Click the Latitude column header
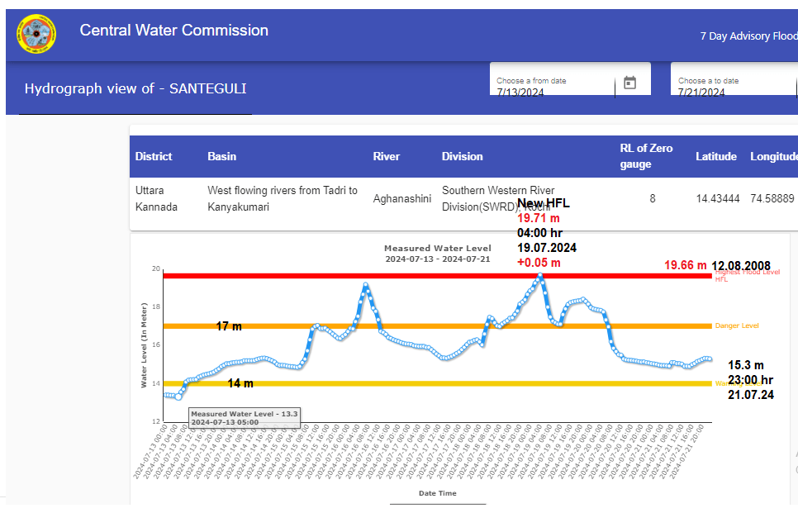 [x=715, y=156]
